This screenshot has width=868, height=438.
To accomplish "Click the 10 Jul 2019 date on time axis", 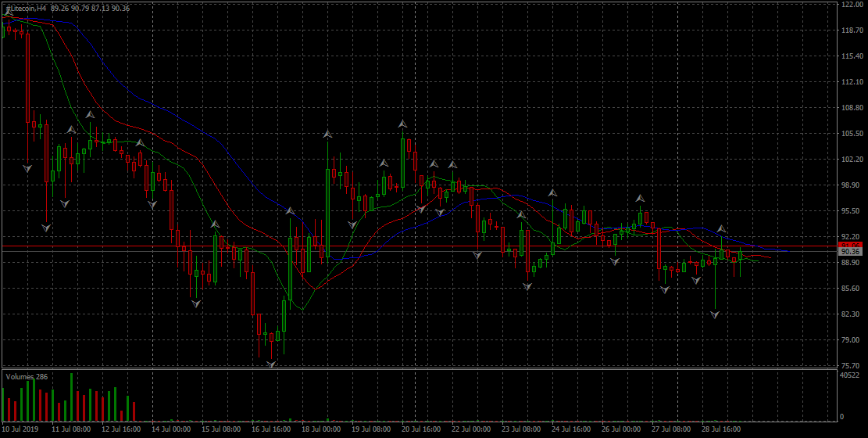I will pos(20,429).
